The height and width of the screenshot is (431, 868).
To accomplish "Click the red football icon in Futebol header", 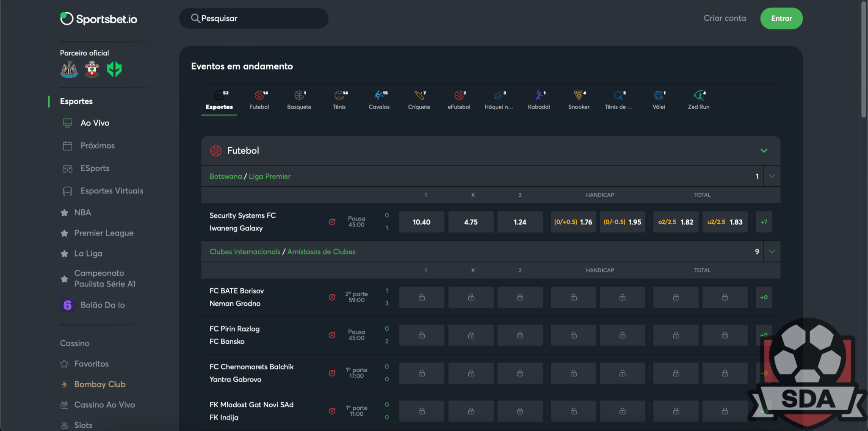I will (216, 151).
